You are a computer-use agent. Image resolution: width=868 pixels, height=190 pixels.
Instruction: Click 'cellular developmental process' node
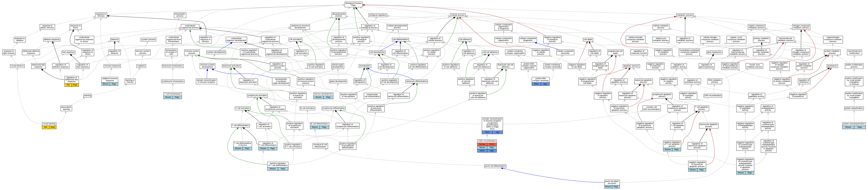coord(397,27)
